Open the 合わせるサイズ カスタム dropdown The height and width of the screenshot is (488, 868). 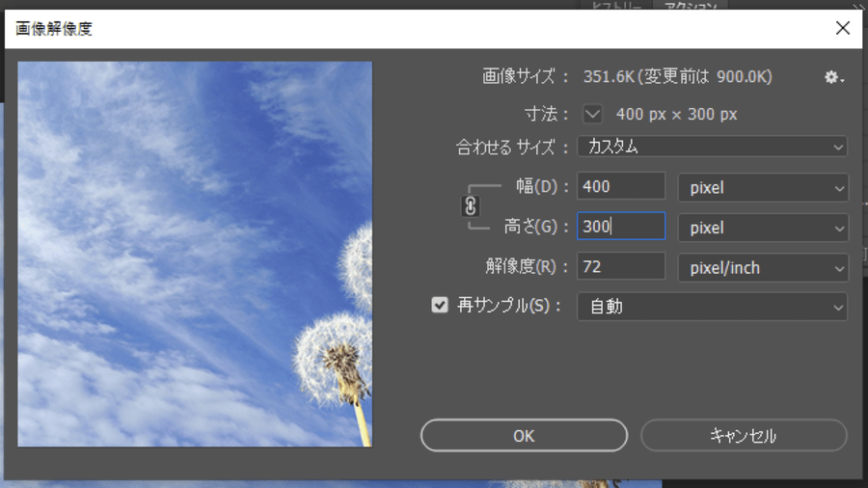[713, 147]
